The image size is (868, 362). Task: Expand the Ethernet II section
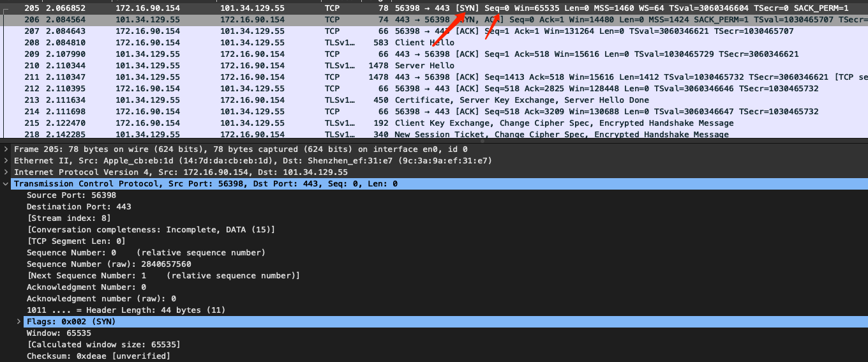tap(6, 160)
